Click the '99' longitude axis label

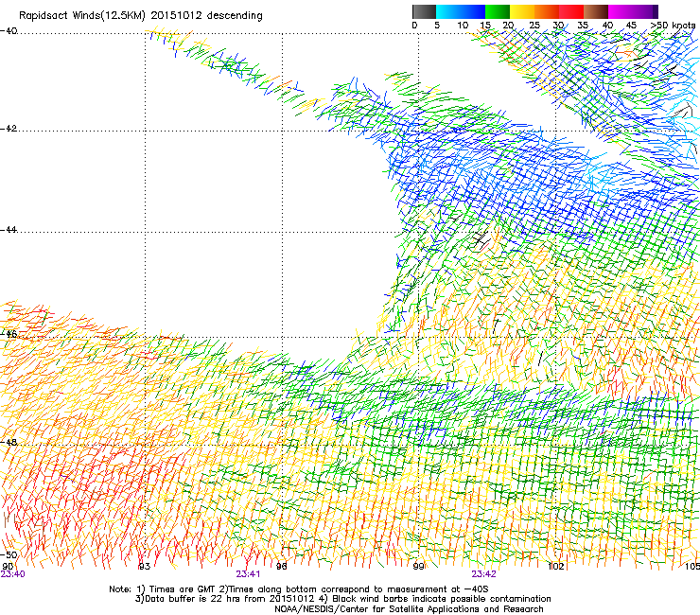pyautogui.click(x=418, y=567)
